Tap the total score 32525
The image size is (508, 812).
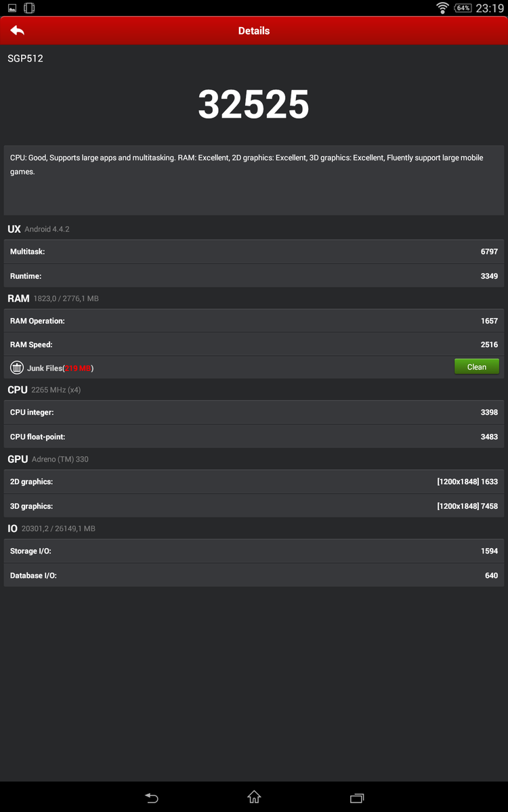[x=254, y=105]
